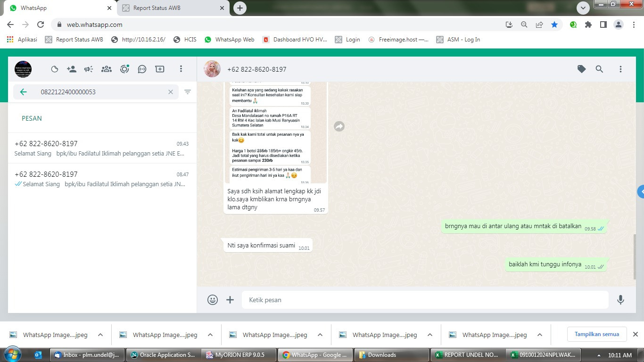The height and width of the screenshot is (362, 644).
Task: Click the plus attach icon in composer
Action: (x=230, y=300)
